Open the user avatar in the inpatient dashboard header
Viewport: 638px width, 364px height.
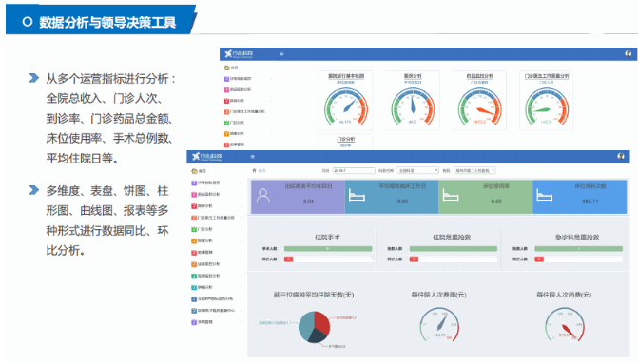pyautogui.click(x=621, y=156)
